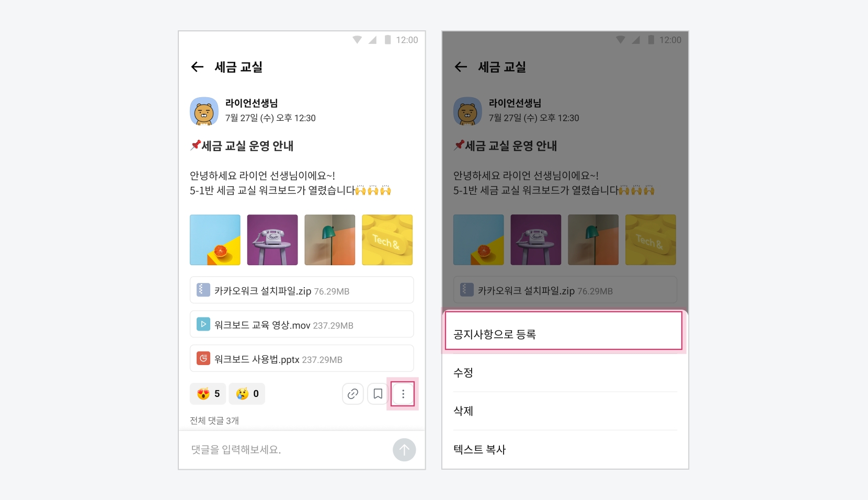Open the green lamp image thumbnail
This screenshot has width=868, height=500.
[330, 240]
